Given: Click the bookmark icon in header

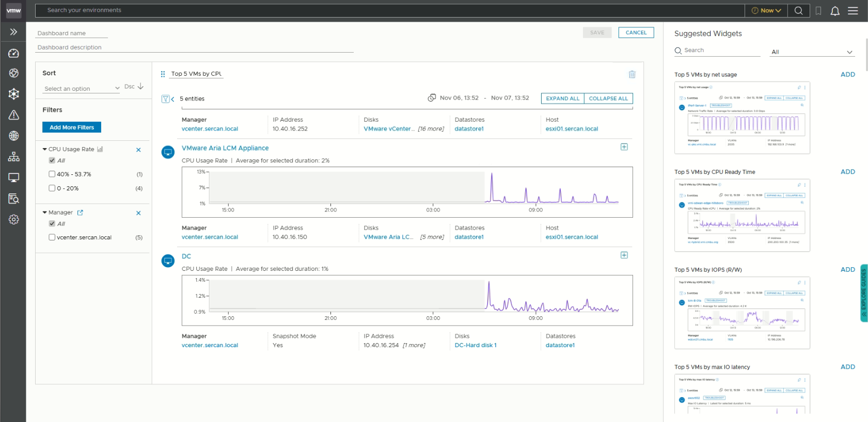Looking at the screenshot, I should click(x=818, y=11).
